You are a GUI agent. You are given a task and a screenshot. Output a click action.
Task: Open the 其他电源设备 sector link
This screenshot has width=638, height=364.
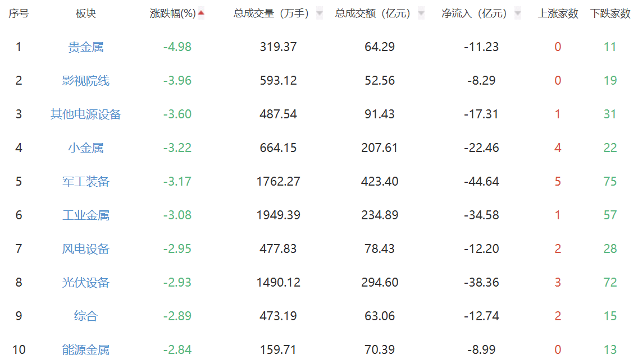coord(86,114)
